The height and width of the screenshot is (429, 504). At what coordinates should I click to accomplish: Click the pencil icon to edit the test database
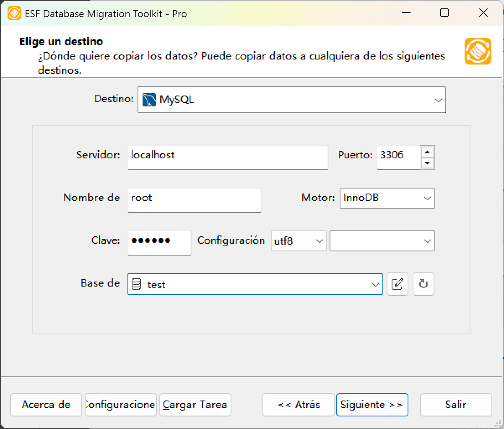[x=397, y=284]
